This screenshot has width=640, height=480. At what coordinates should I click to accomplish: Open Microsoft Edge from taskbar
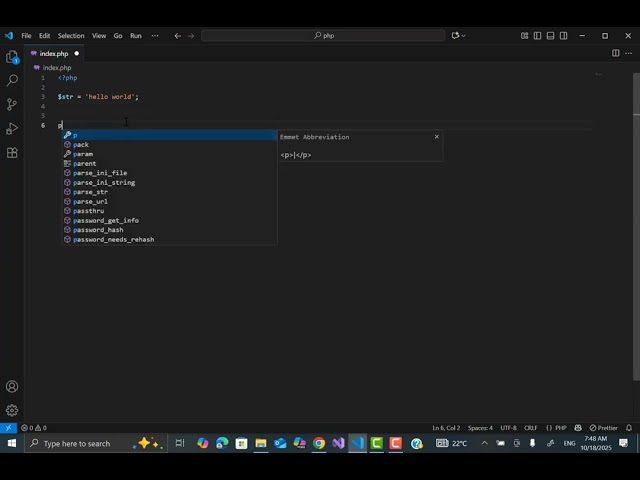222,443
